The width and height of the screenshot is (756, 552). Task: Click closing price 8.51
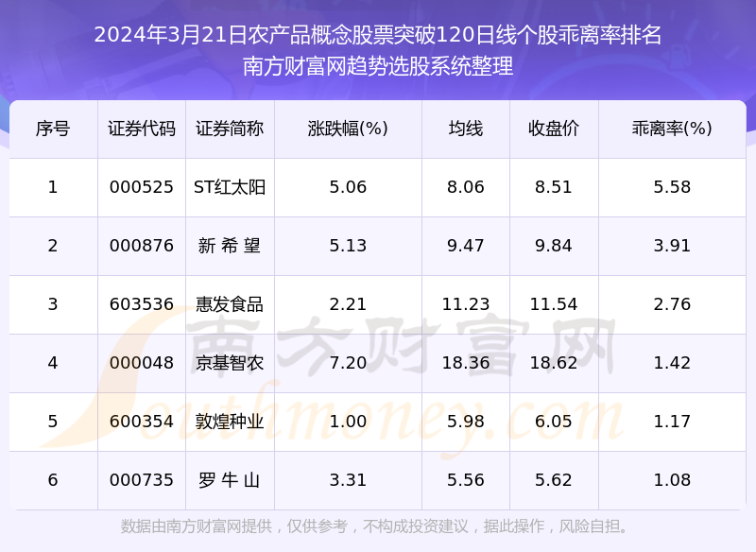tap(554, 187)
